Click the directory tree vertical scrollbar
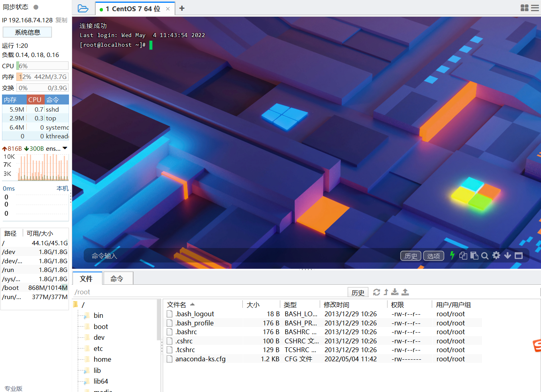 coord(159,319)
